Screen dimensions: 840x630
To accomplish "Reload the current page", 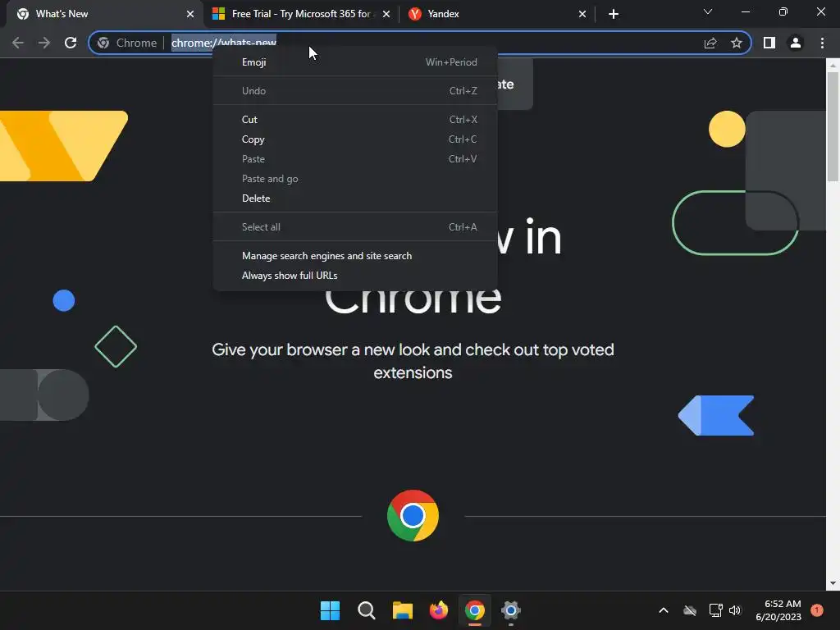I will click(x=71, y=43).
